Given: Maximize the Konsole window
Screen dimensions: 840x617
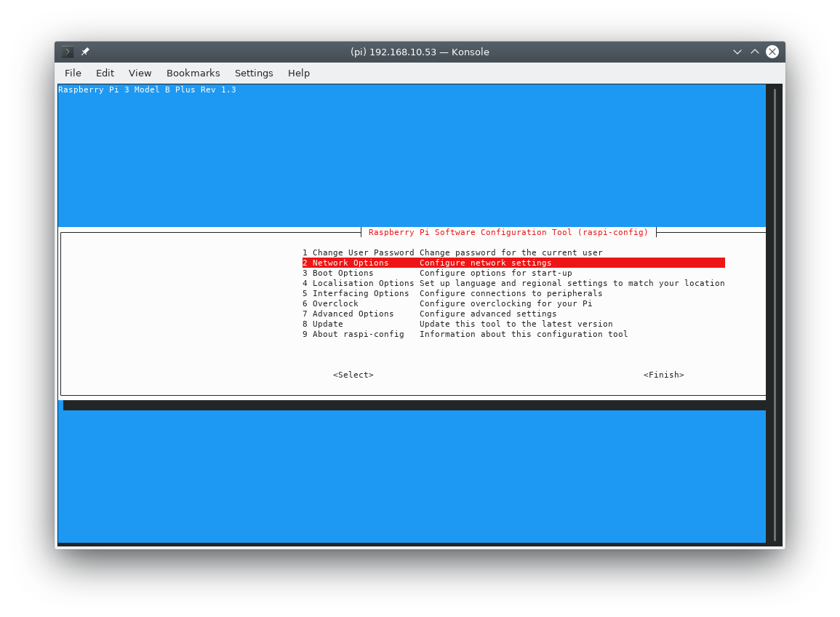Looking at the screenshot, I should click(755, 52).
